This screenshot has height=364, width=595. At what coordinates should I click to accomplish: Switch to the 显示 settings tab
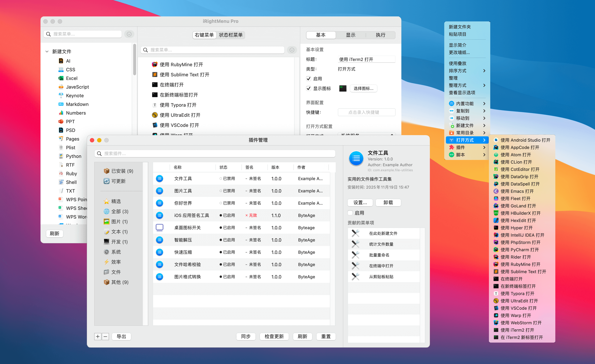click(351, 35)
